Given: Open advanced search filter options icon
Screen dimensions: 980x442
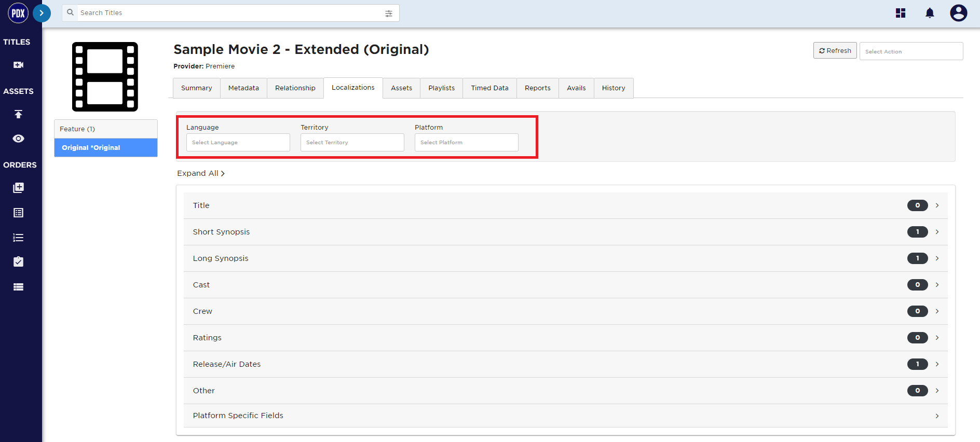Looking at the screenshot, I should click(x=389, y=13).
